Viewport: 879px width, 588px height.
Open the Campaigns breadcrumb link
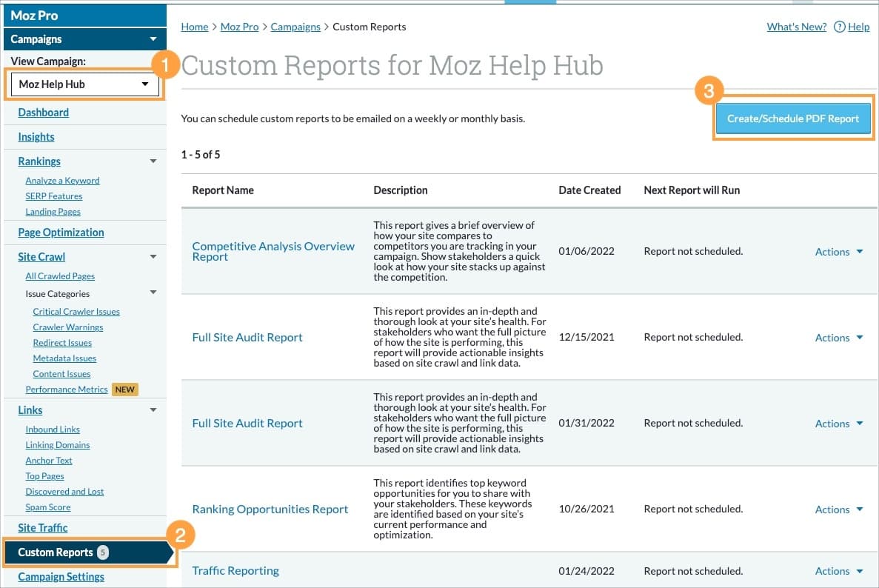click(295, 27)
